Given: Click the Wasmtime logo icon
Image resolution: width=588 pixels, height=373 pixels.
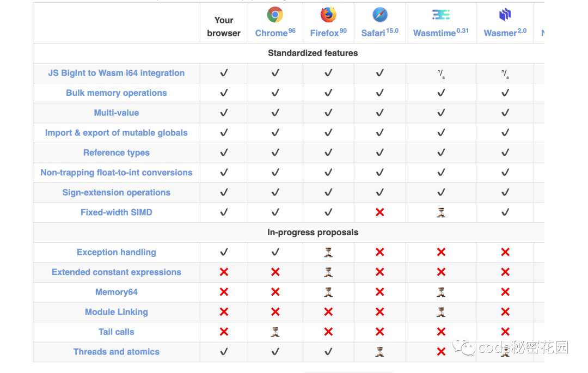Looking at the screenshot, I should (x=441, y=15).
